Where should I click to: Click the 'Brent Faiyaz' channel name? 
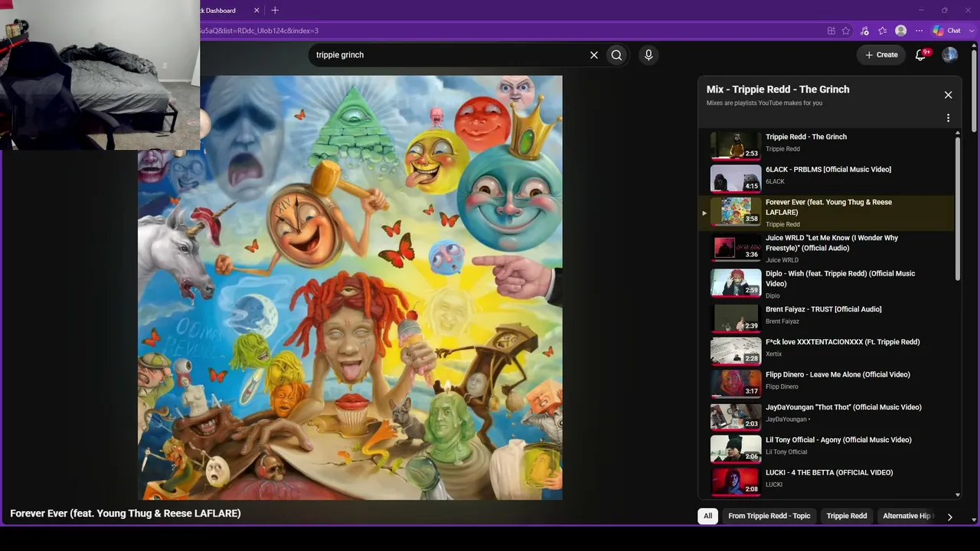[782, 321]
